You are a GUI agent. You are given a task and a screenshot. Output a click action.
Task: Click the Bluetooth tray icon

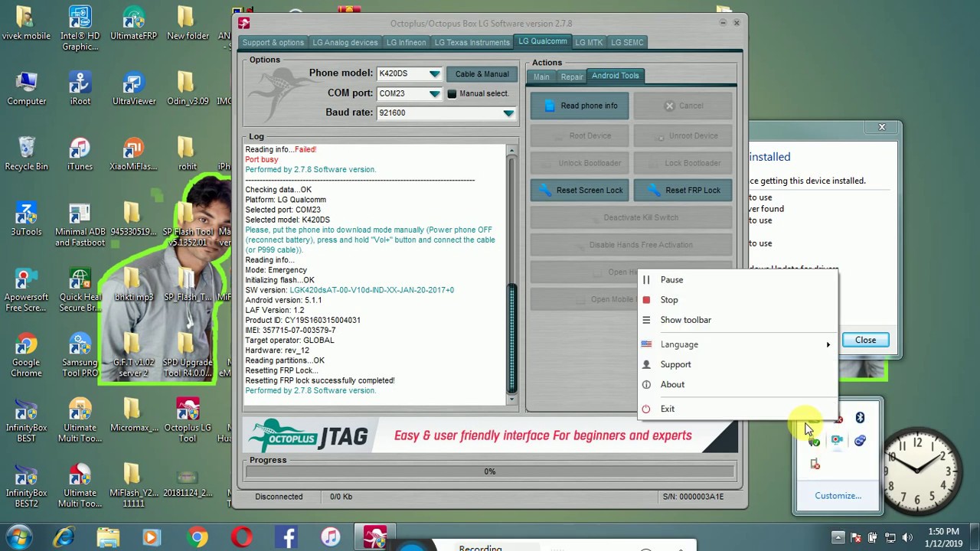[x=860, y=418]
